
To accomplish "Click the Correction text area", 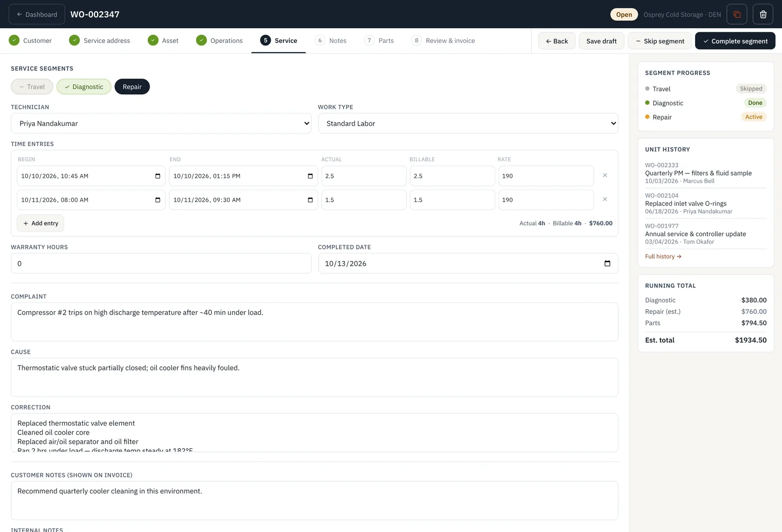I will point(314,433).
